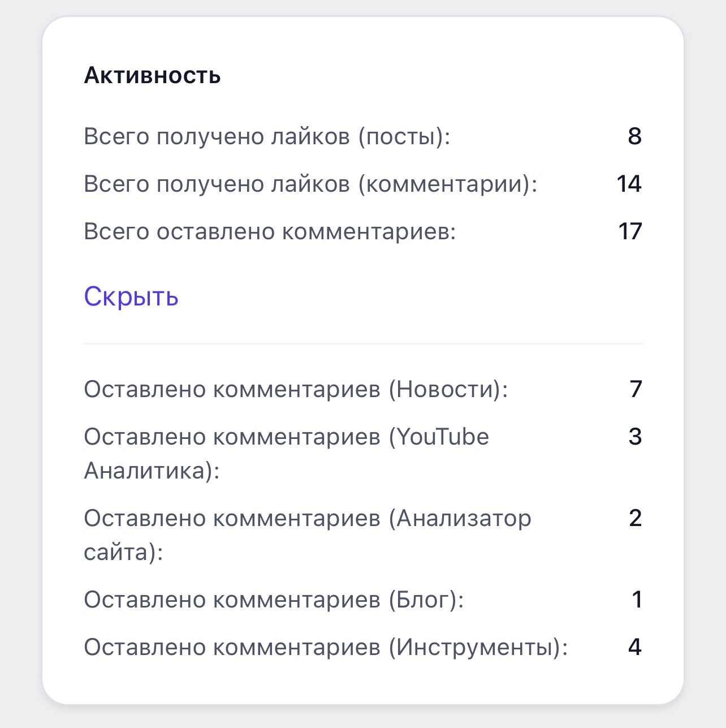The height and width of the screenshot is (728, 726).
Task: Select the "Оставлено комментариев (Новости)" row label
Action: coord(296,389)
